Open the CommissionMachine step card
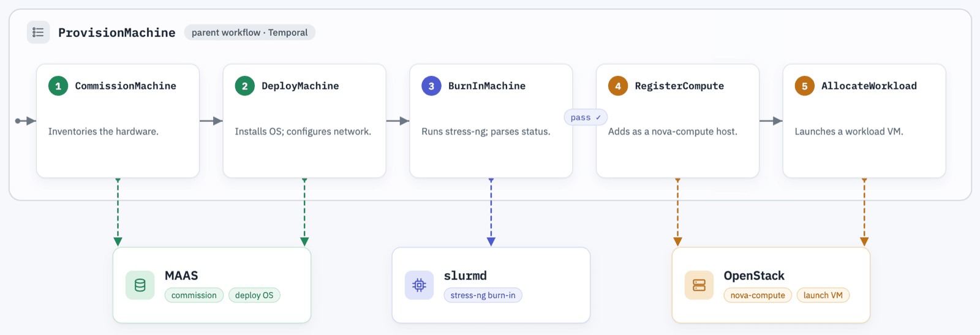The height and width of the screenshot is (335, 980). click(118, 121)
